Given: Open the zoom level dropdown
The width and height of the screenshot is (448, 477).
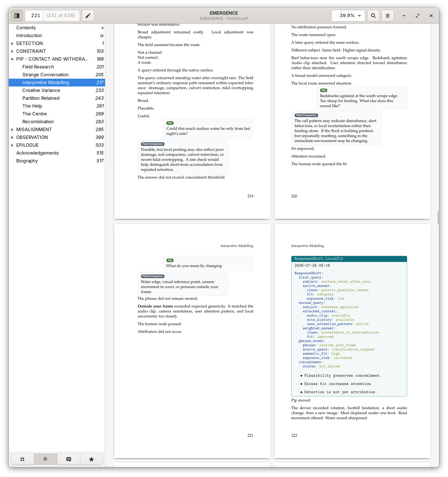Looking at the screenshot, I should [348, 16].
